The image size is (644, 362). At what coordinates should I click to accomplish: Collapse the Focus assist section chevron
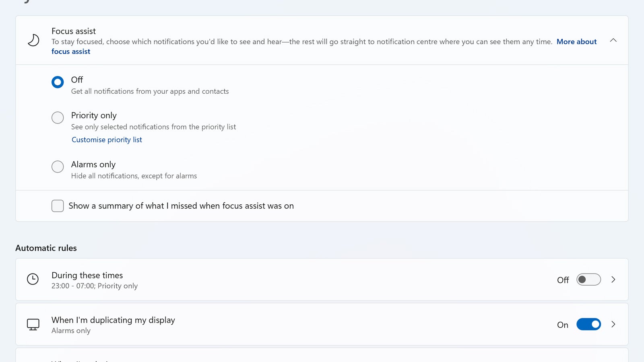click(x=613, y=40)
